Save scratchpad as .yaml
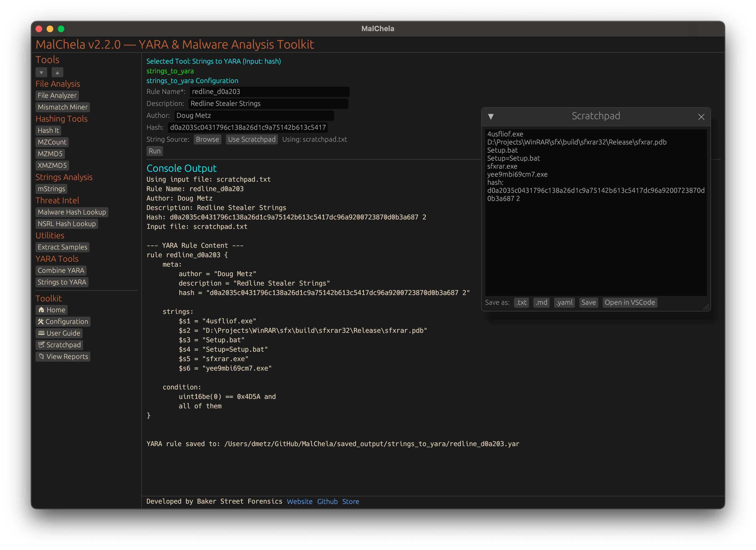 pos(564,302)
